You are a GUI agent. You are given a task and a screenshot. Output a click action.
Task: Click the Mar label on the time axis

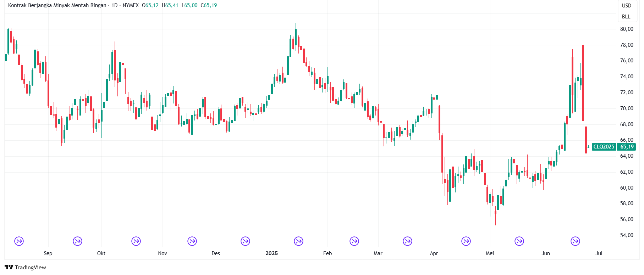pyautogui.click(x=378, y=253)
